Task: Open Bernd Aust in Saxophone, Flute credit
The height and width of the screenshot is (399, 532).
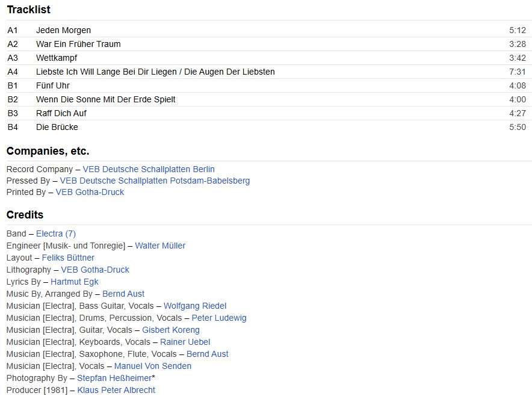Action: (208, 354)
